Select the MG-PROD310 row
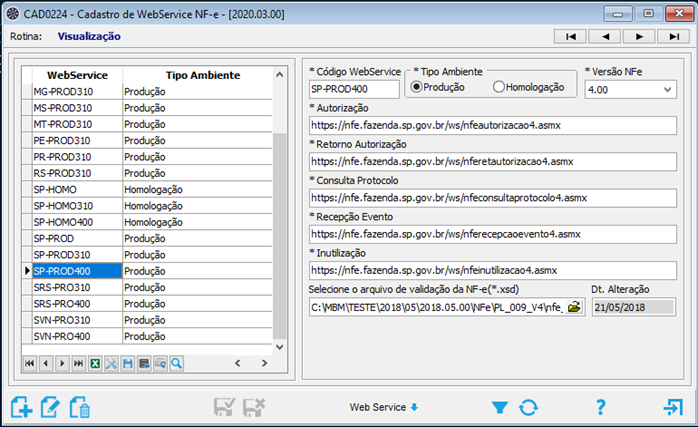 [x=147, y=92]
